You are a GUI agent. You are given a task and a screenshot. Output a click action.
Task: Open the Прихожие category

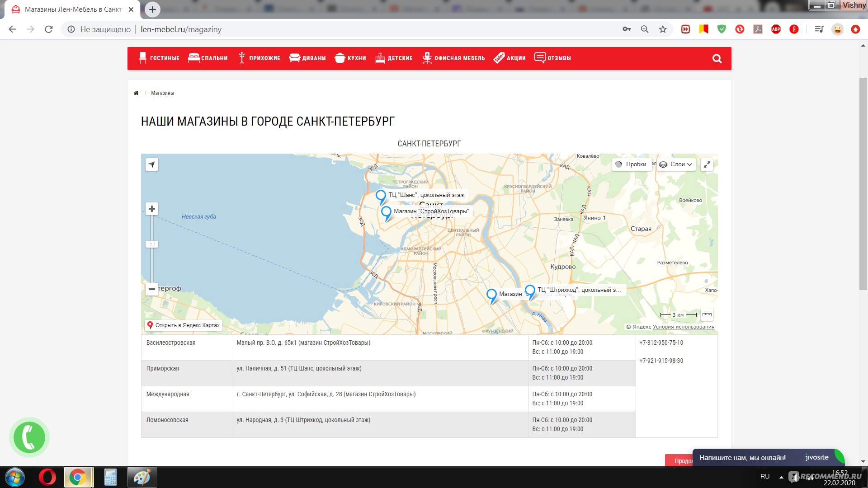tap(259, 58)
